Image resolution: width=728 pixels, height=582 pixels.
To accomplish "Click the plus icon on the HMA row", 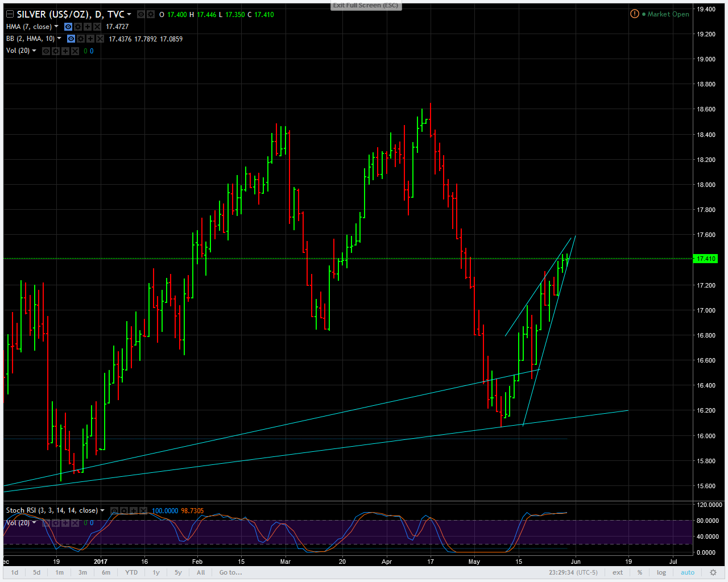I will pos(88,27).
